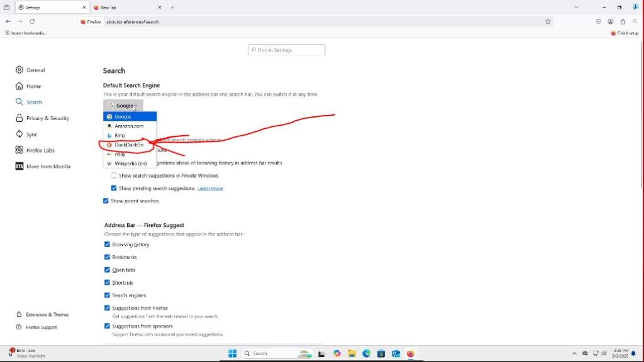The height and width of the screenshot is (362, 644).
Task: Disable Suggestions from sponsors
Action: click(107, 326)
